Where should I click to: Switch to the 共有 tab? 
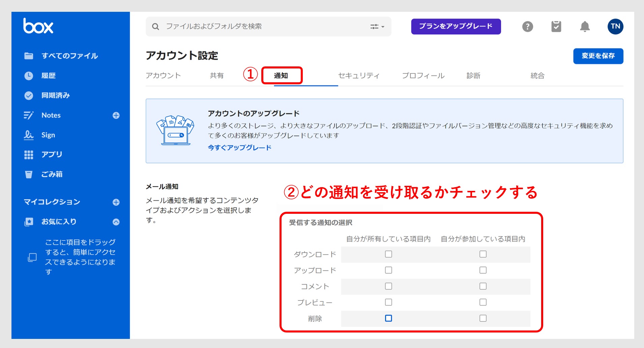[216, 76]
